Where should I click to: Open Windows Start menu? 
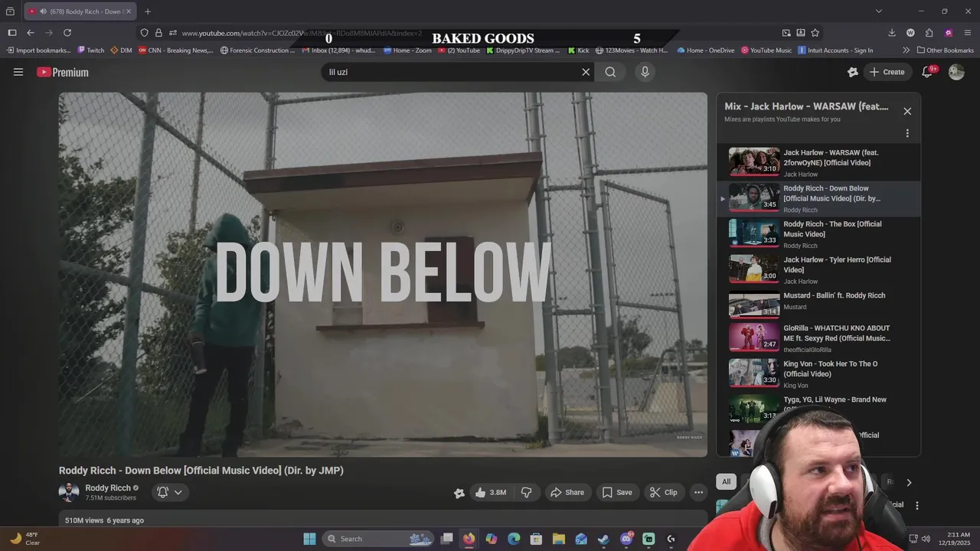click(309, 539)
